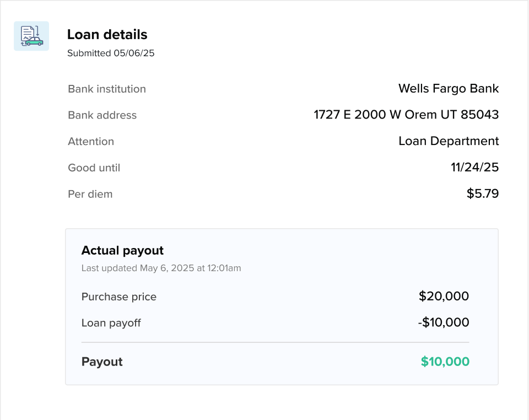
Task: Select the Loan details heading
Action: 107,34
